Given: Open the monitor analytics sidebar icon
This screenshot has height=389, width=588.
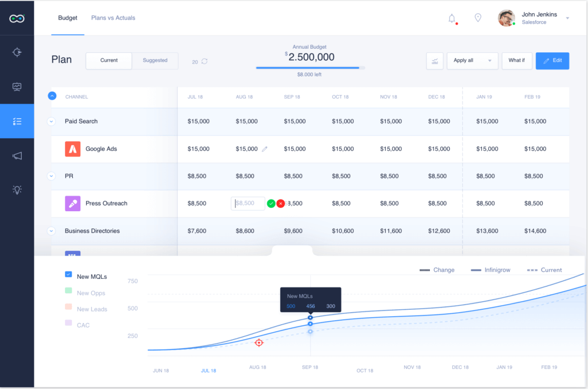Looking at the screenshot, I should [17, 87].
